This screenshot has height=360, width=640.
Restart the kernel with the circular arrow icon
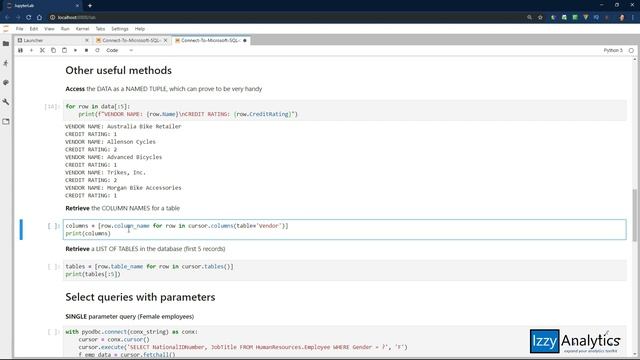(x=97, y=50)
